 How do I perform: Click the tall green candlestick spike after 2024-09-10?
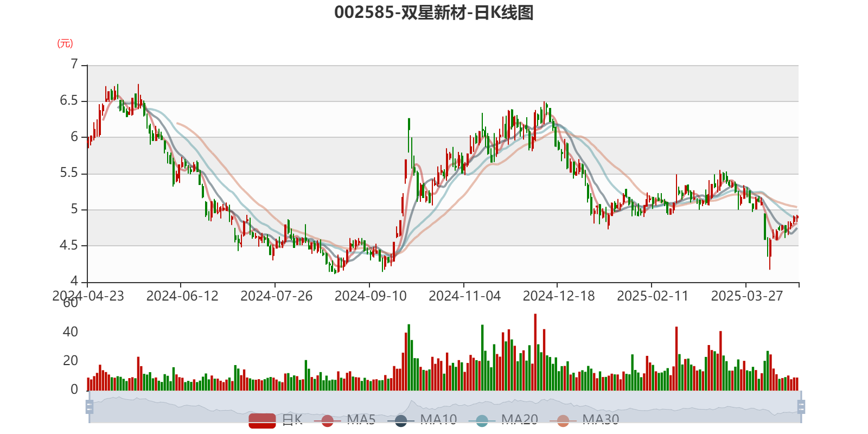tap(409, 135)
